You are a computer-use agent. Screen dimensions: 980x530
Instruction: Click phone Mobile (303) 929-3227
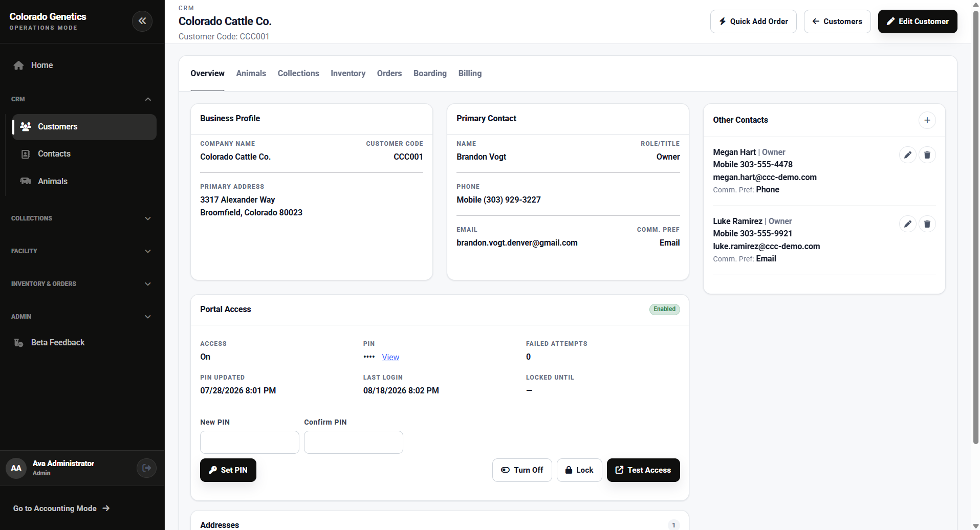point(498,200)
